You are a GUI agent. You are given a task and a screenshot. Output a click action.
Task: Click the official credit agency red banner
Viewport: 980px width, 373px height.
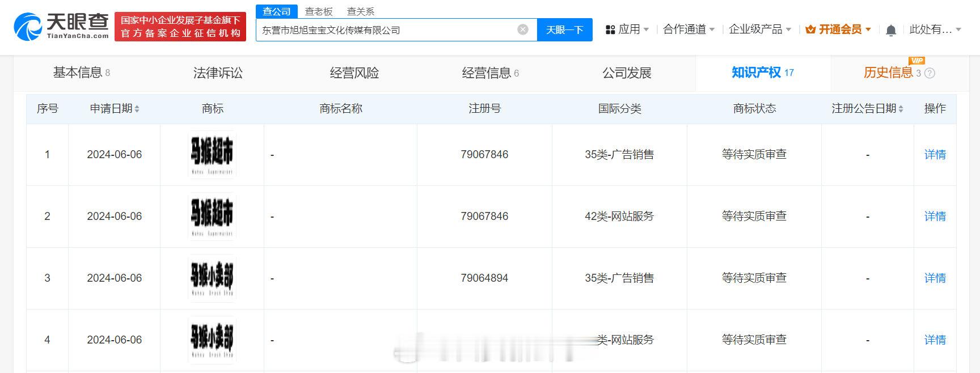(180, 27)
